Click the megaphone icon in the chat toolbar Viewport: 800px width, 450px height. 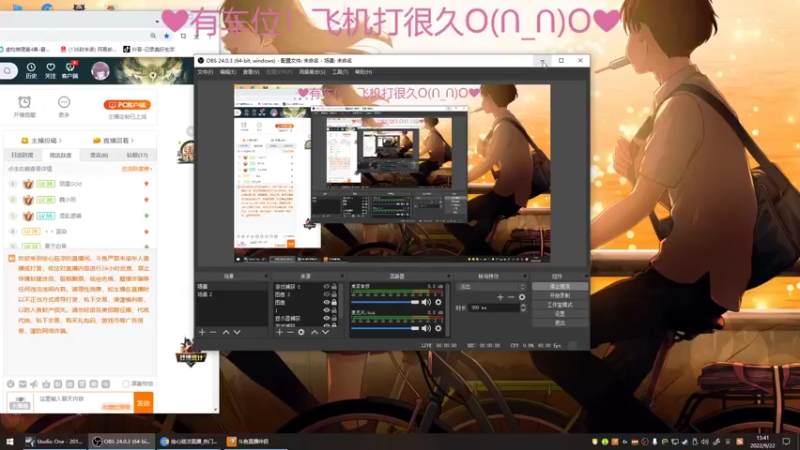pos(34,384)
